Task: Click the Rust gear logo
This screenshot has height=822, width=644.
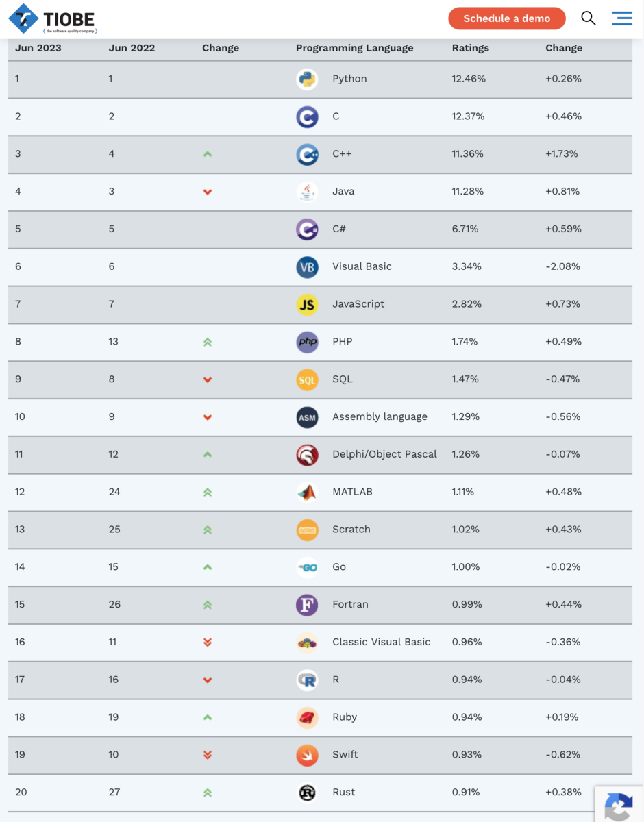Action: click(307, 793)
